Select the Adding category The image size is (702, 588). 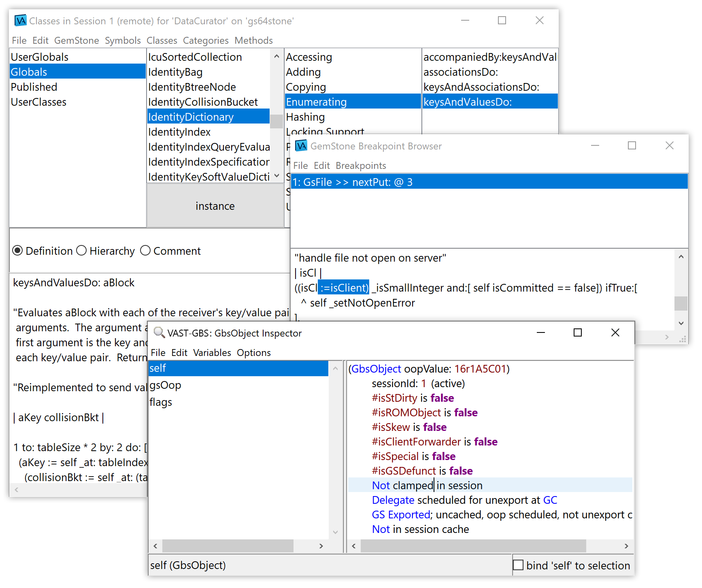[x=353, y=72]
